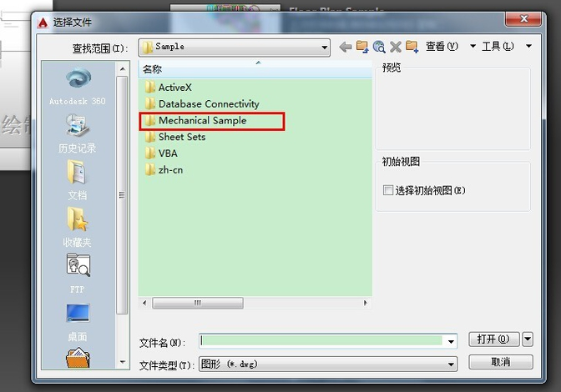Click the 打开(O) open button

pyautogui.click(x=494, y=339)
